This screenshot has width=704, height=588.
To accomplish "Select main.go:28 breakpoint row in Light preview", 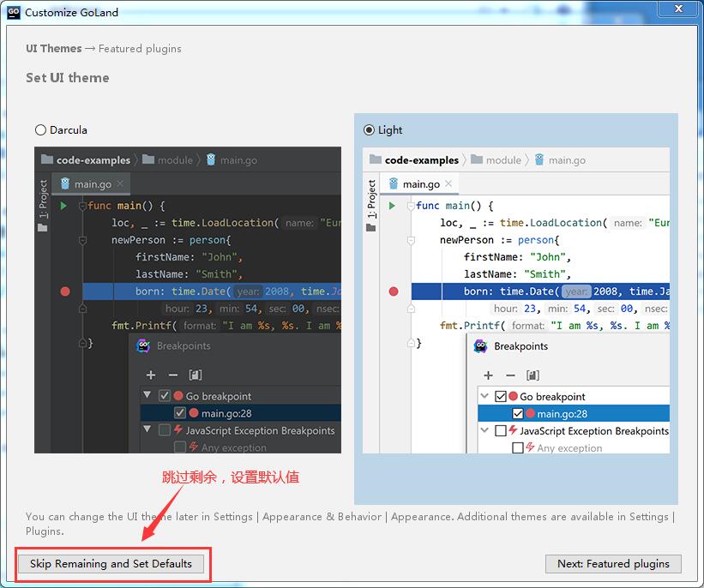I will [574, 413].
